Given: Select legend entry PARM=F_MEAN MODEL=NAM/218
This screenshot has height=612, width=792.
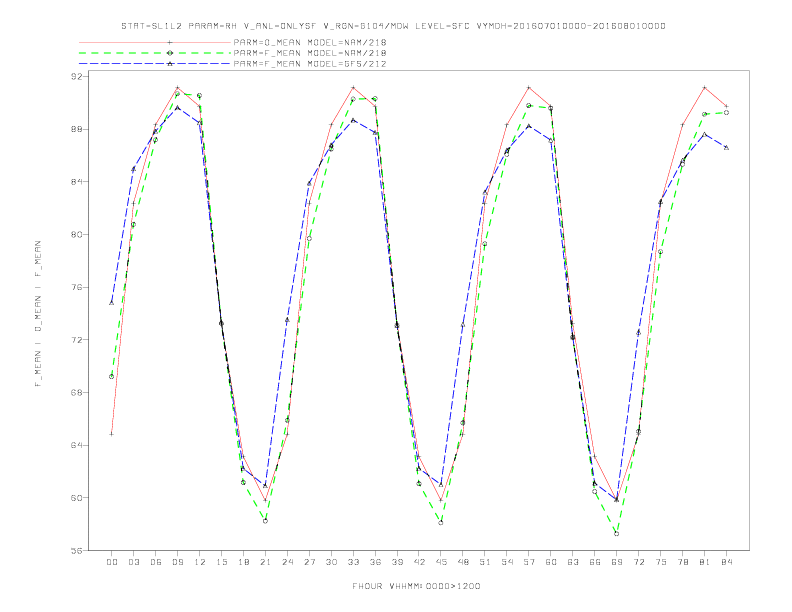Looking at the screenshot, I should [x=310, y=53].
